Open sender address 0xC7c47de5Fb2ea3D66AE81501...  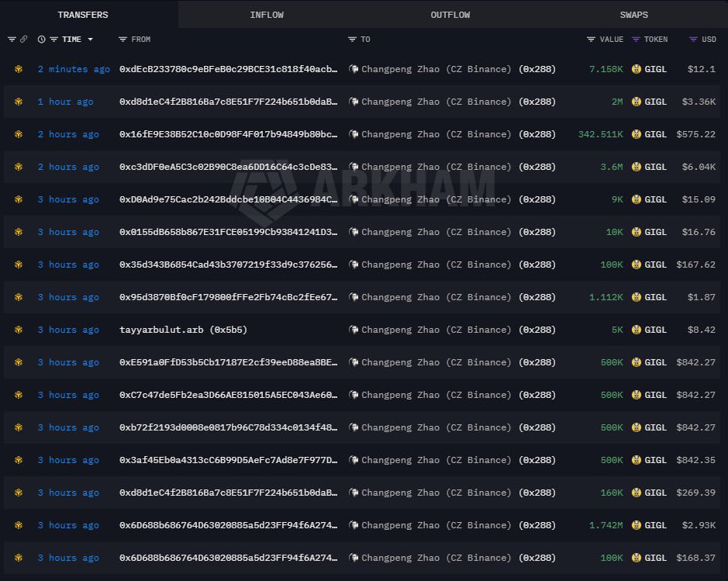click(x=229, y=395)
